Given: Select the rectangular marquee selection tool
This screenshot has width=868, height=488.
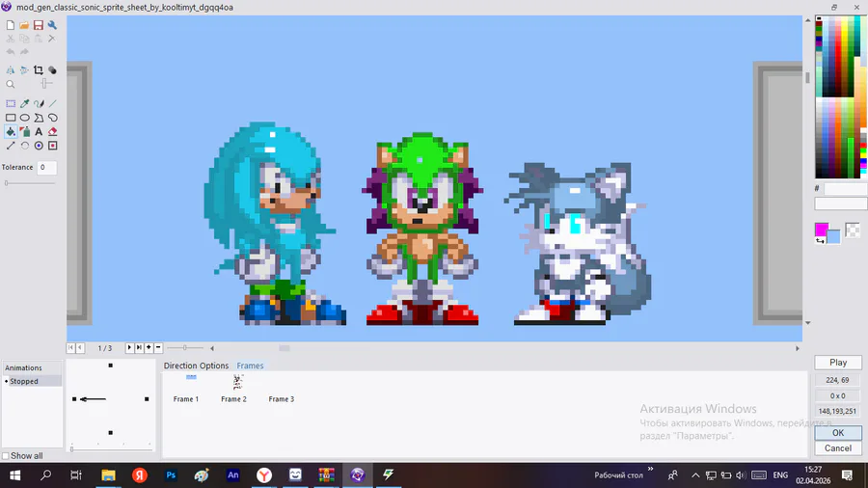Looking at the screenshot, I should tap(11, 103).
